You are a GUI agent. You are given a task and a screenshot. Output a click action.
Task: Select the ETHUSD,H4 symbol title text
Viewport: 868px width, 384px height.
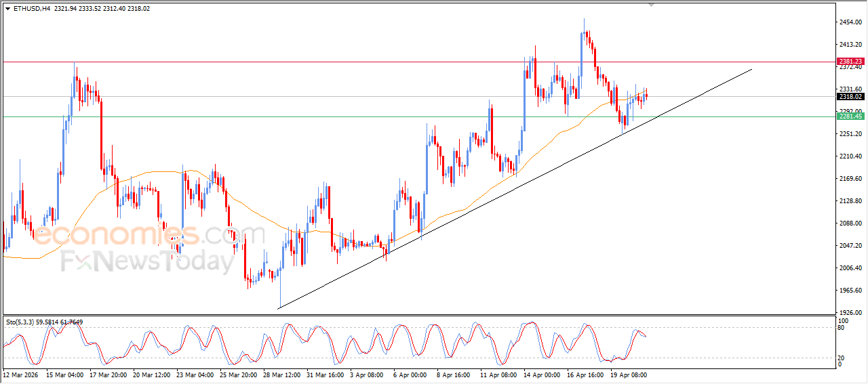[x=32, y=9]
